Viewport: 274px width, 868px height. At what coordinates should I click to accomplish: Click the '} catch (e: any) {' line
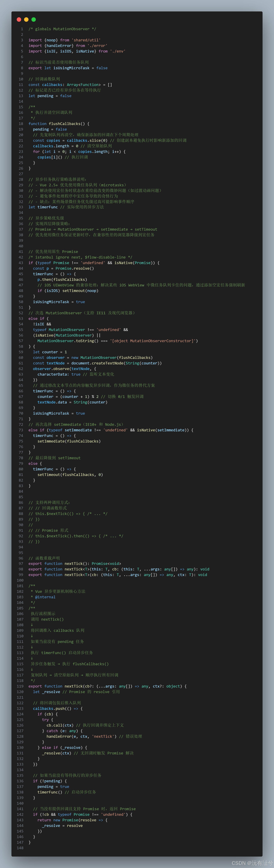tap(62, 731)
